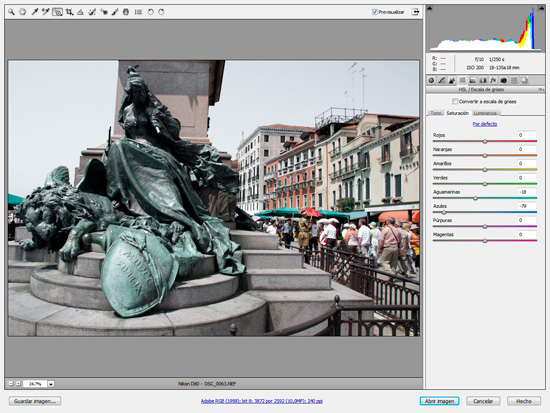Switch to the Saturación tab
The image size is (550, 413).
pos(457,113)
